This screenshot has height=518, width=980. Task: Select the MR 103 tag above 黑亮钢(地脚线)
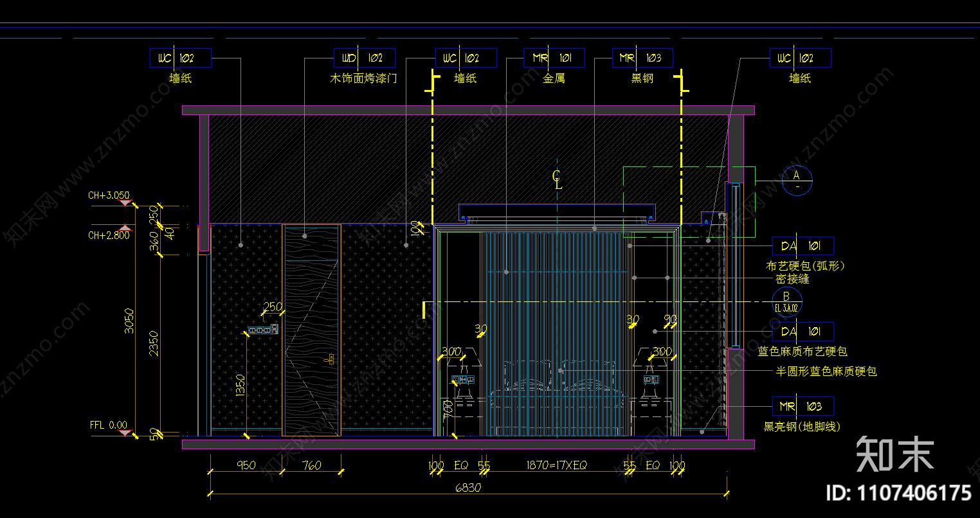point(803,406)
